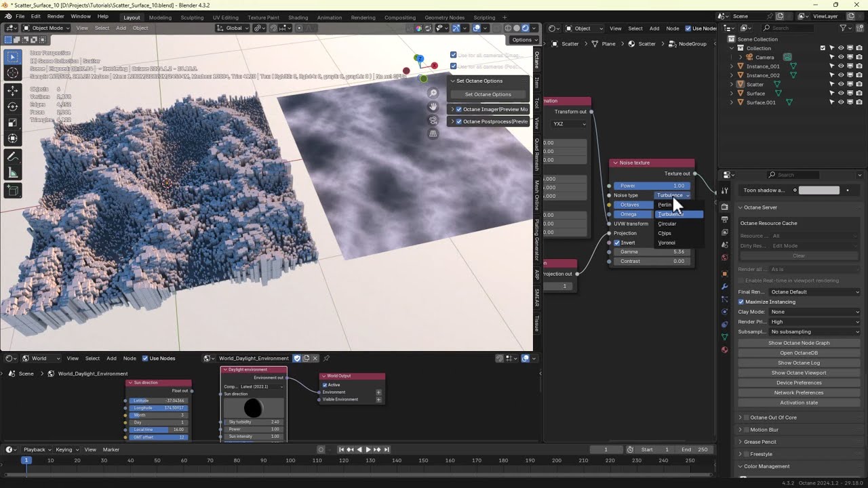The width and height of the screenshot is (868, 488).
Task: Toggle Active checkbox on World Output node
Action: tap(325, 385)
